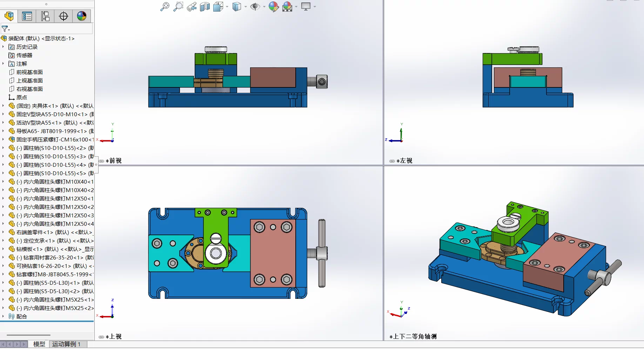Switch to the DimXpertManager crosshair tab

[x=63, y=16]
